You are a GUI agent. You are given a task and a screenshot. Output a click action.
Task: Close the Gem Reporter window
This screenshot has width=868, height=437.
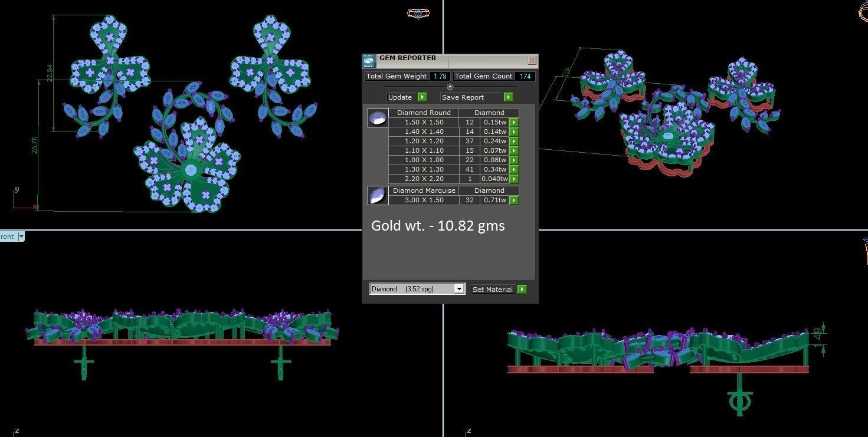pyautogui.click(x=532, y=60)
